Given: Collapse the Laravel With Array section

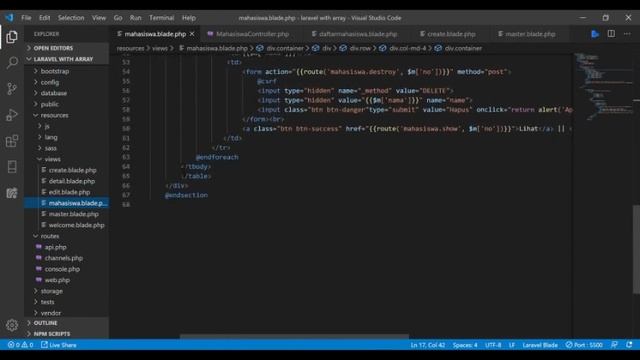Looking at the screenshot, I should [67, 59].
